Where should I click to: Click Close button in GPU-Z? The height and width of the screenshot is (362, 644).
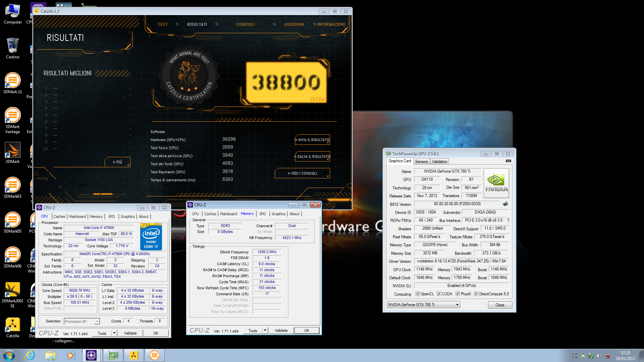coord(500,305)
